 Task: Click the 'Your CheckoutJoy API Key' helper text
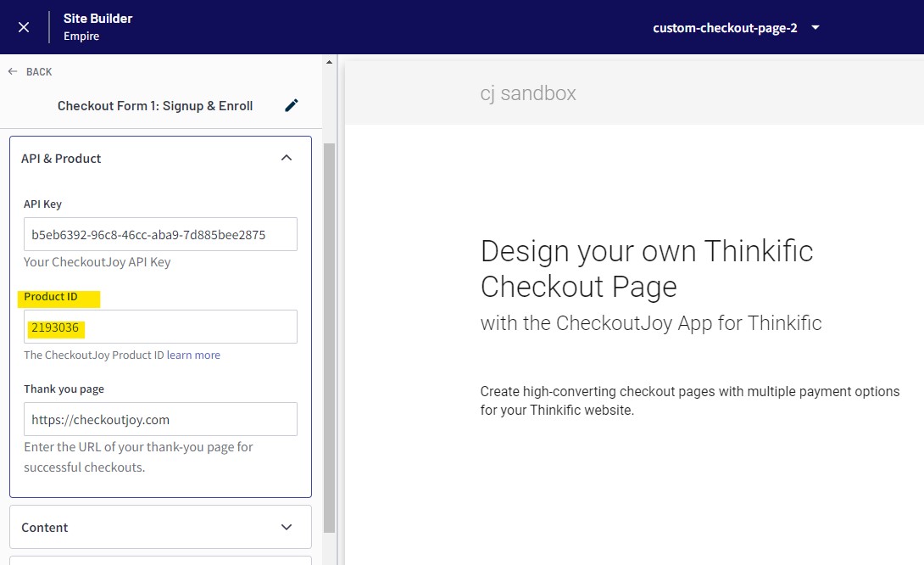(97, 262)
